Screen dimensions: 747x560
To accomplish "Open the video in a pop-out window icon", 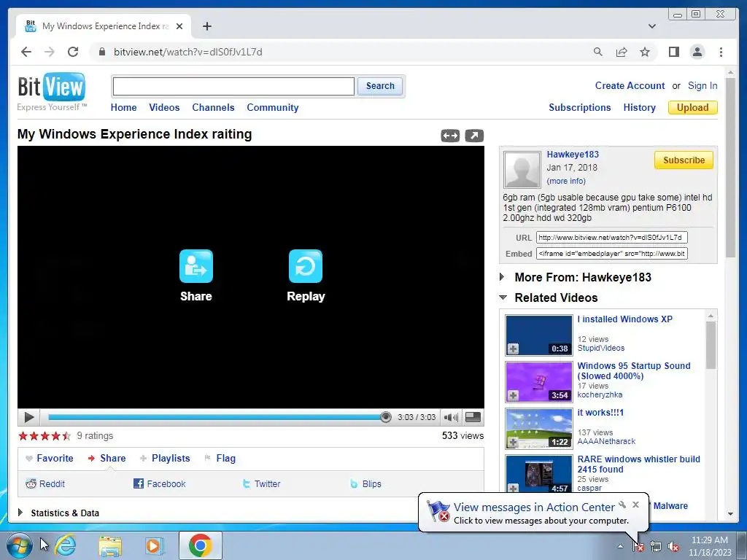I will (x=474, y=136).
